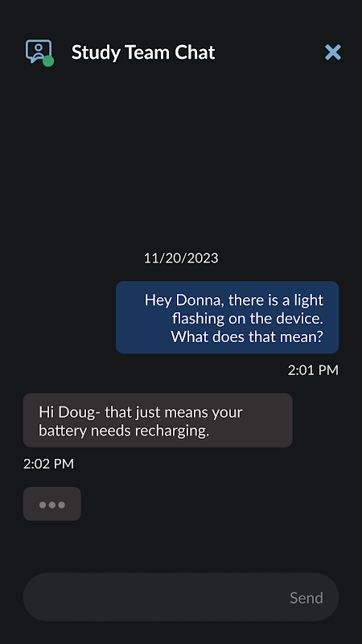
Task: Click the last dot in typing indicator
Action: pyautogui.click(x=62, y=505)
